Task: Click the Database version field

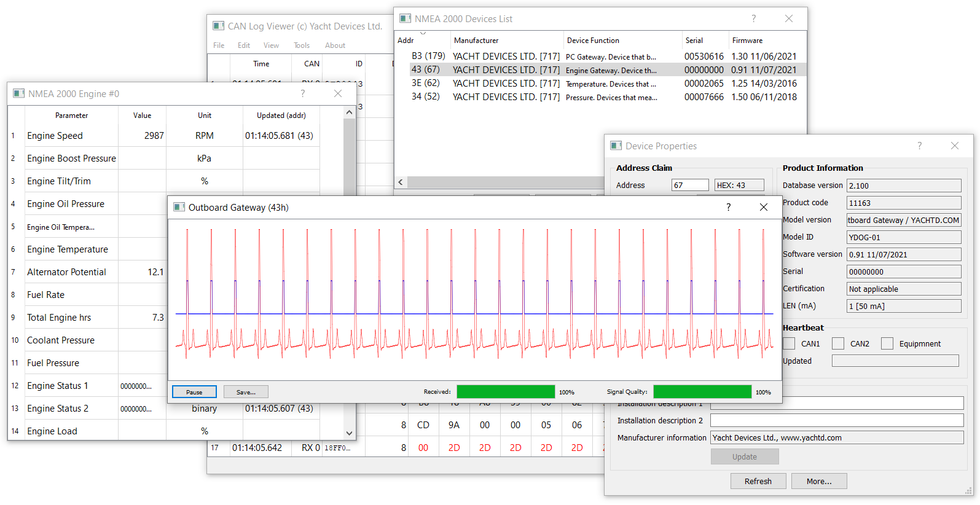Action: tap(904, 186)
